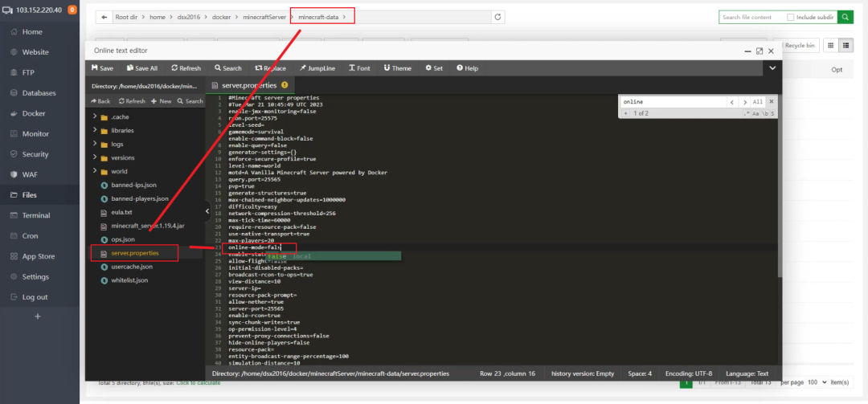Click the App Store grid icon

pos(14,256)
